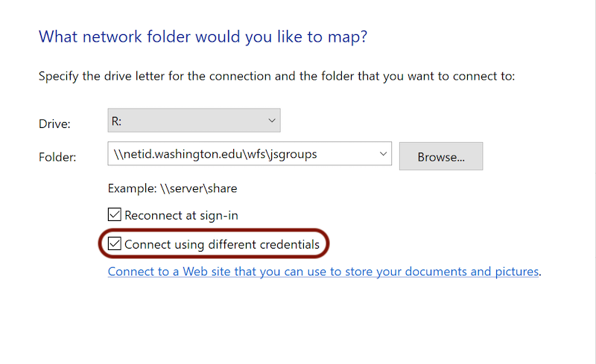Viewport: 596px width, 364px height.
Task: Click the "Specify the drive letter" instruction sentence
Action: tap(276, 76)
